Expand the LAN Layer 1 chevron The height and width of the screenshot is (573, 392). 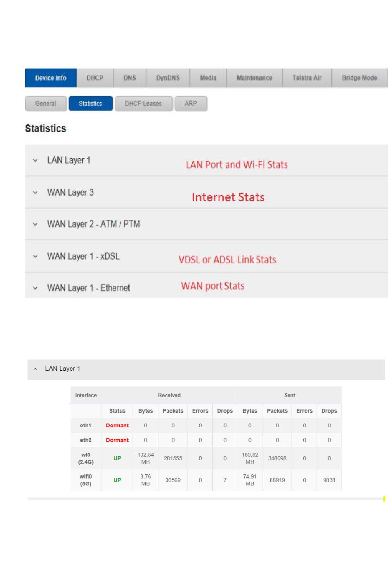(x=35, y=161)
